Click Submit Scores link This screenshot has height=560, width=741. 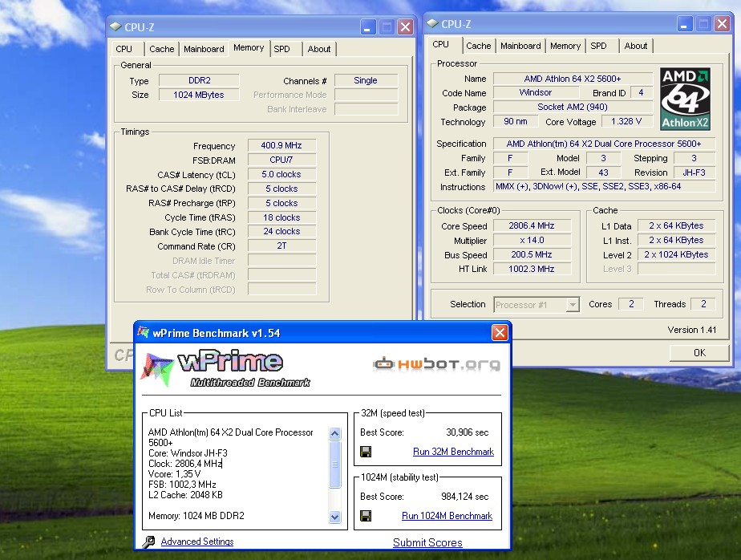[427, 542]
